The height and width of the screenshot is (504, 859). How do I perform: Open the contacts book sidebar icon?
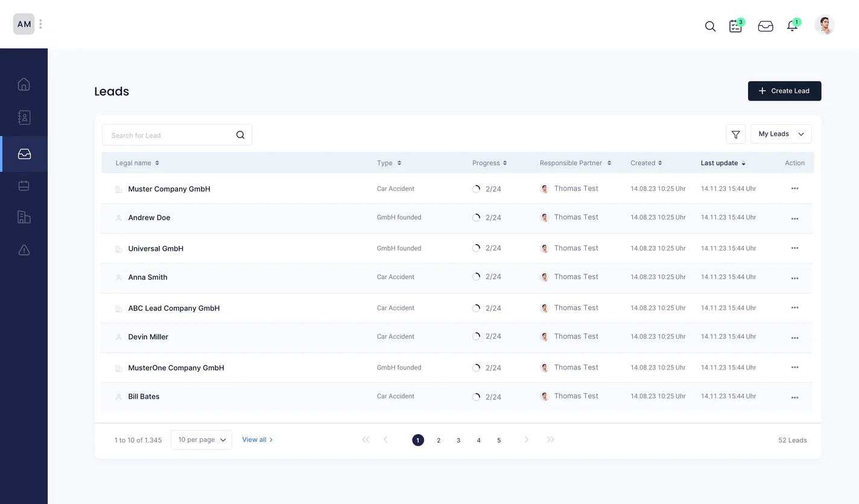point(24,118)
